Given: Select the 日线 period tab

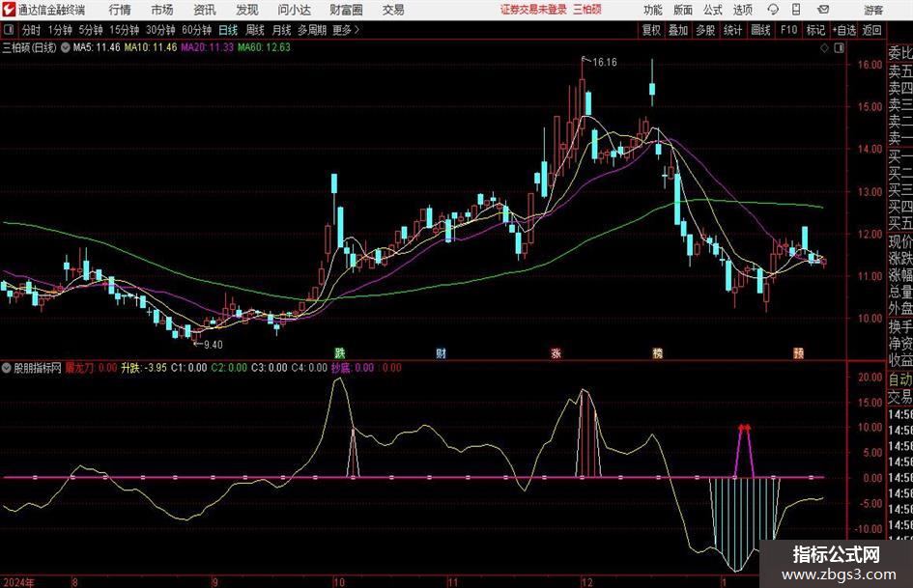Looking at the screenshot, I should pos(228,30).
